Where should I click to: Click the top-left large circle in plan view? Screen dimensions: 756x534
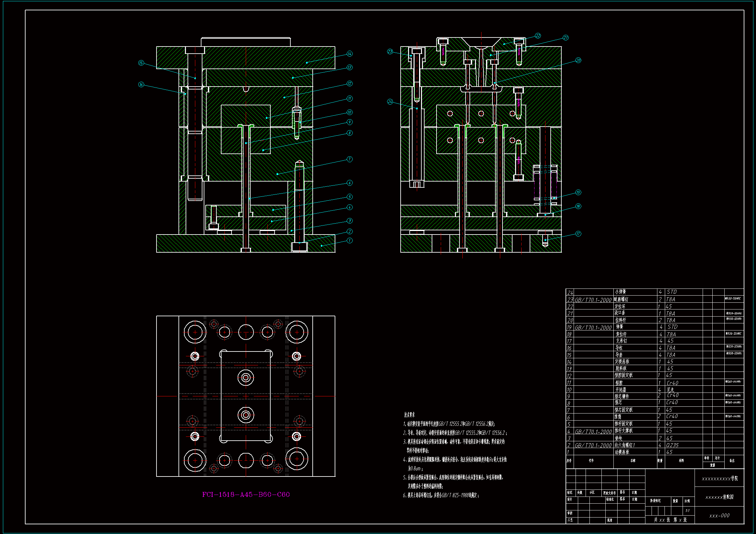(195, 332)
